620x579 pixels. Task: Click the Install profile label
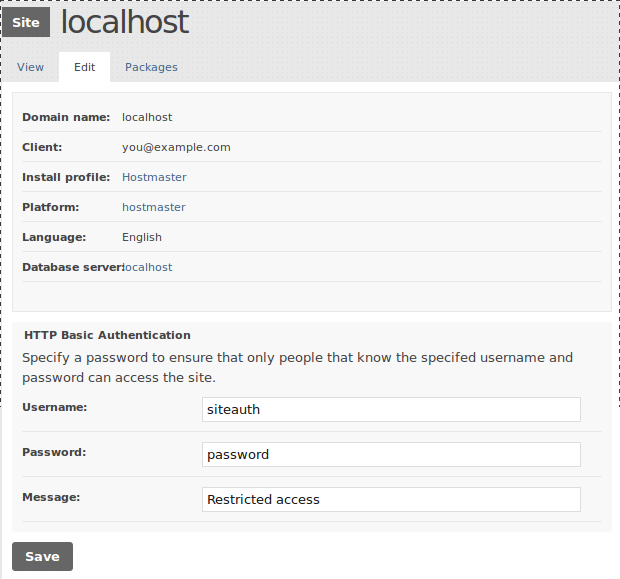[x=66, y=177]
